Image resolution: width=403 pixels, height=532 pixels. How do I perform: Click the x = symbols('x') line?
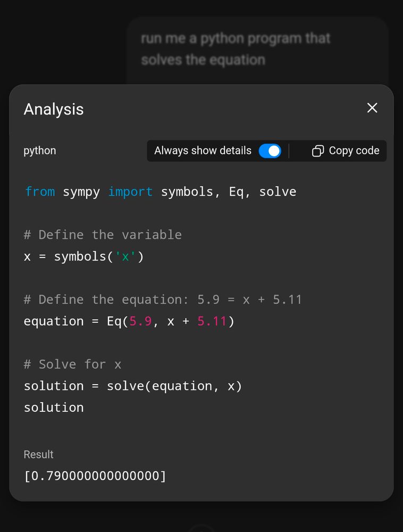tap(83, 256)
